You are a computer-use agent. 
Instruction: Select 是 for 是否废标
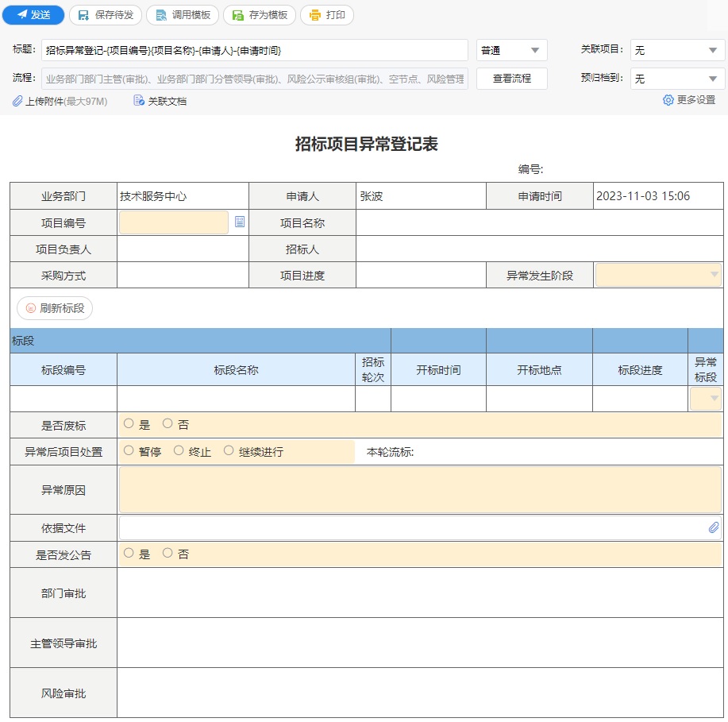pyautogui.click(x=129, y=423)
